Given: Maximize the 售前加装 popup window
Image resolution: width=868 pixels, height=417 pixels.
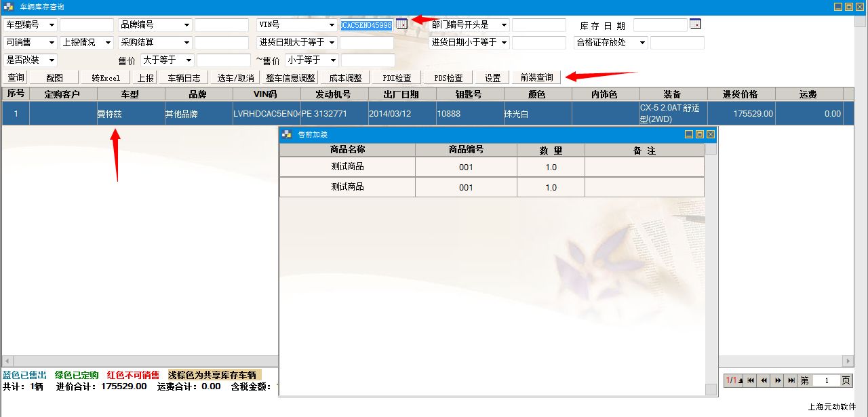Looking at the screenshot, I should pos(700,135).
